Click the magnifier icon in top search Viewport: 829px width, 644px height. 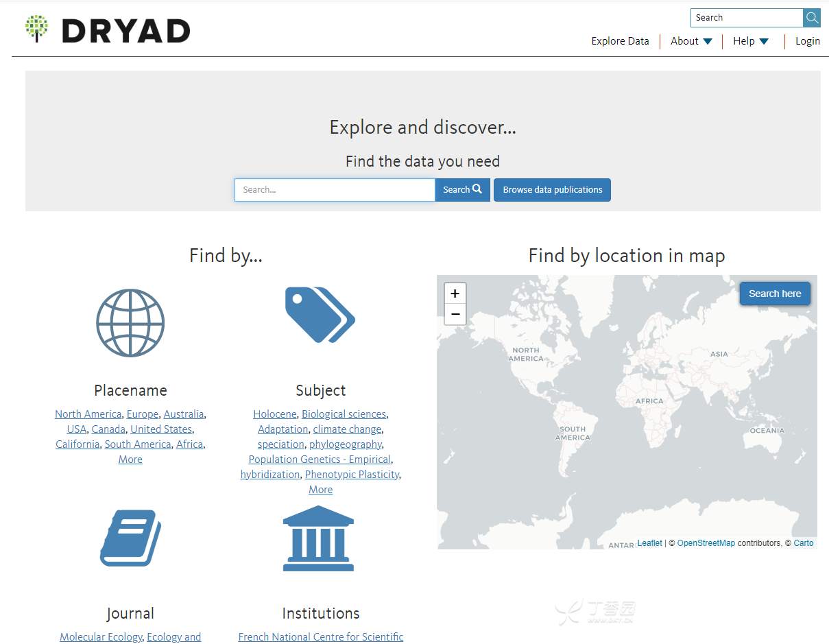point(812,18)
